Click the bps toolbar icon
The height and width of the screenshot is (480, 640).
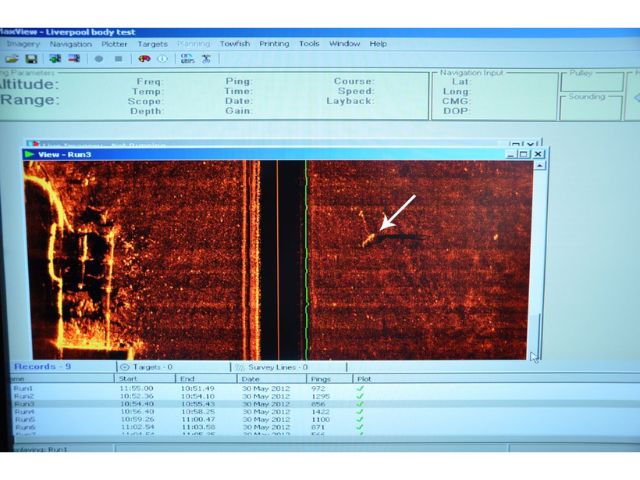click(x=187, y=59)
